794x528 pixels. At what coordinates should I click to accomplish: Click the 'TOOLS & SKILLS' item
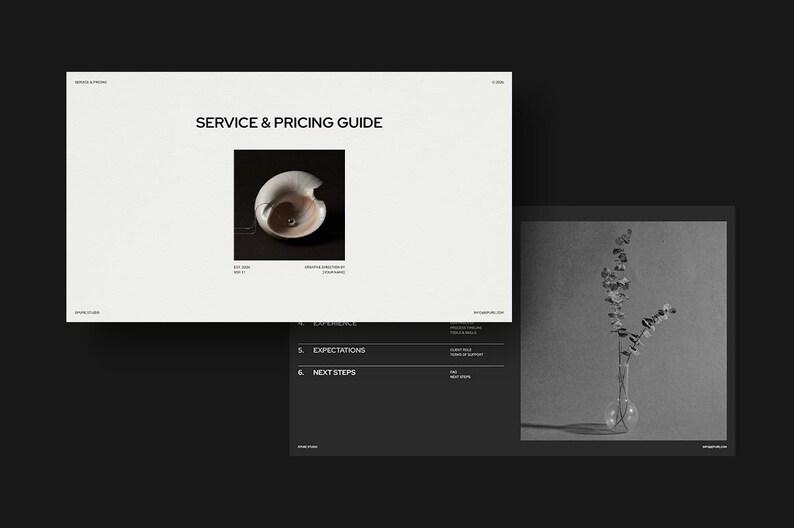click(463, 333)
